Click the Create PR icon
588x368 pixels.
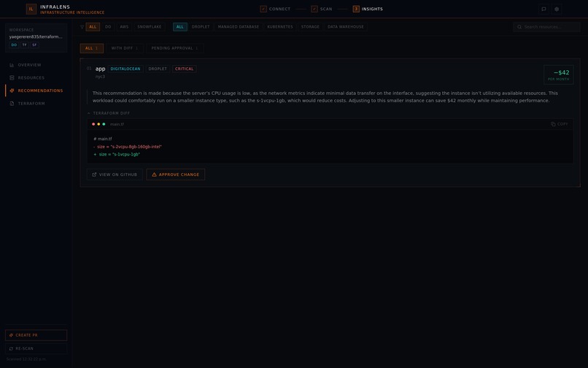coord(11,335)
